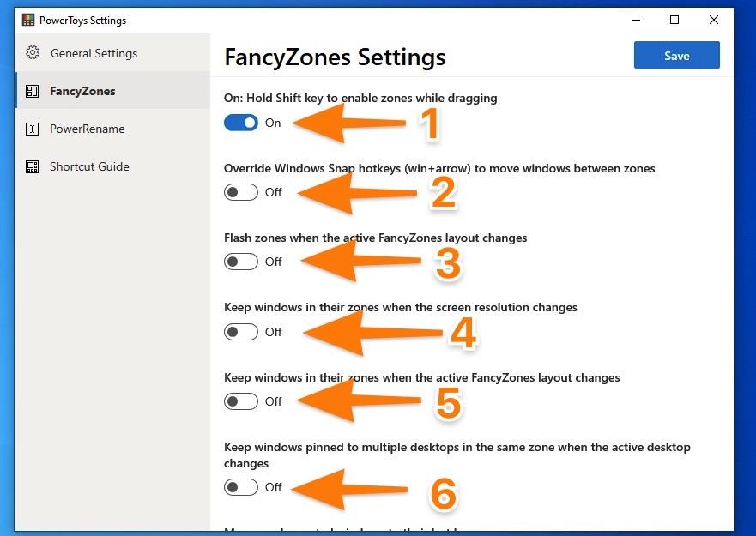This screenshot has height=536, width=756.
Task: Minimize the PowerToys Settings window
Action: click(x=636, y=20)
